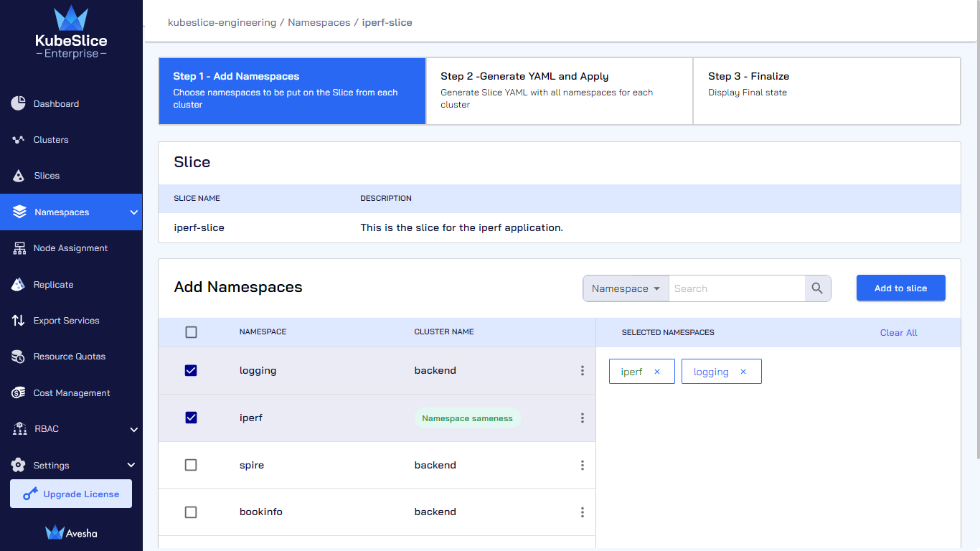Expand the Settings sidebar chevron
980x551 pixels.
[x=131, y=465]
